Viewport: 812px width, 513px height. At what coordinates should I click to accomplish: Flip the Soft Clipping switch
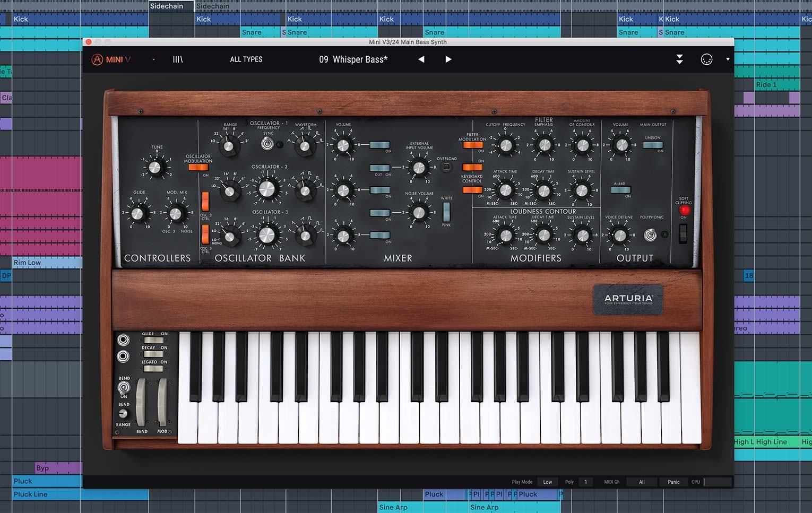click(683, 233)
